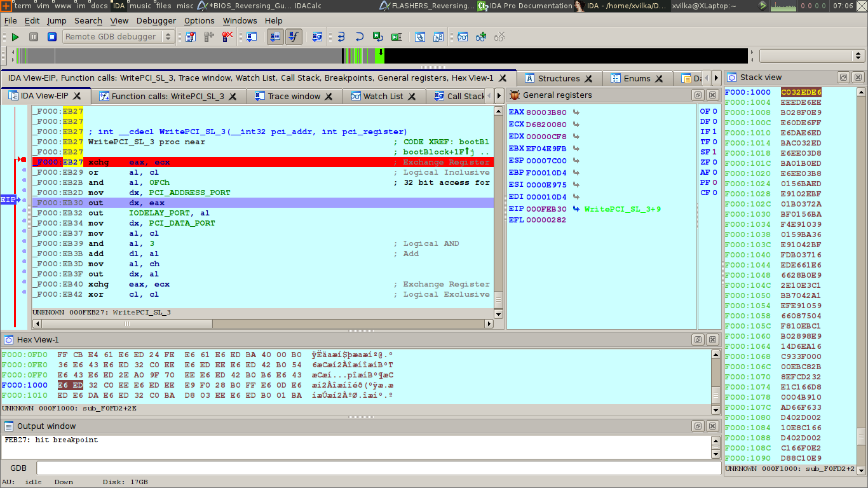Screen dimensions: 868x488
Task: Click the Step into toolbar icon
Action: coord(341,37)
